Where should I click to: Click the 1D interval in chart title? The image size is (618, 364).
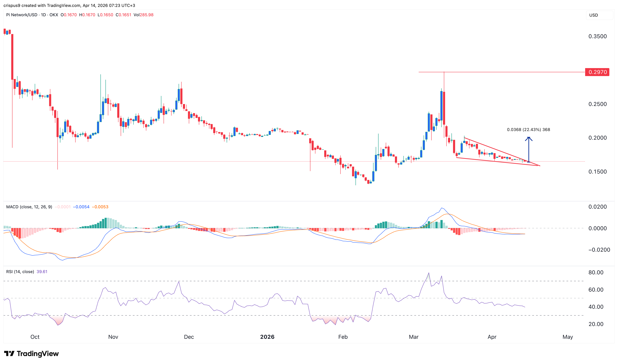(x=43, y=15)
